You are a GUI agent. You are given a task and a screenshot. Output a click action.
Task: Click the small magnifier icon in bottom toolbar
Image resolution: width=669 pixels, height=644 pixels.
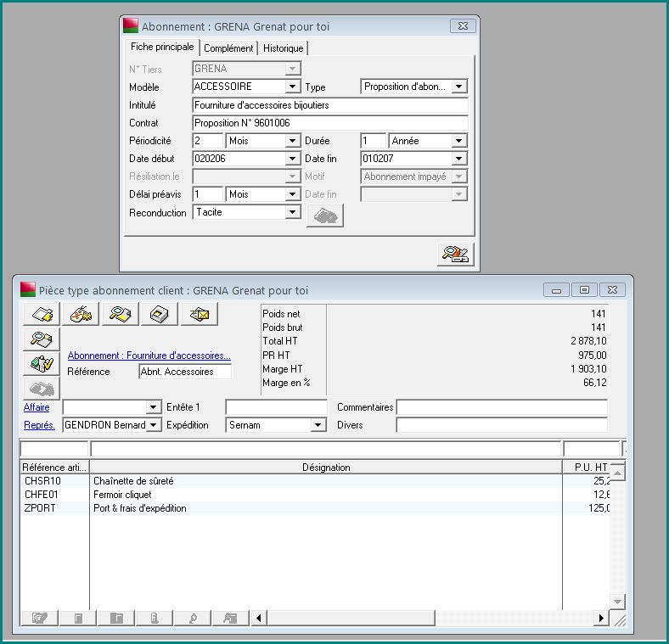click(x=193, y=618)
